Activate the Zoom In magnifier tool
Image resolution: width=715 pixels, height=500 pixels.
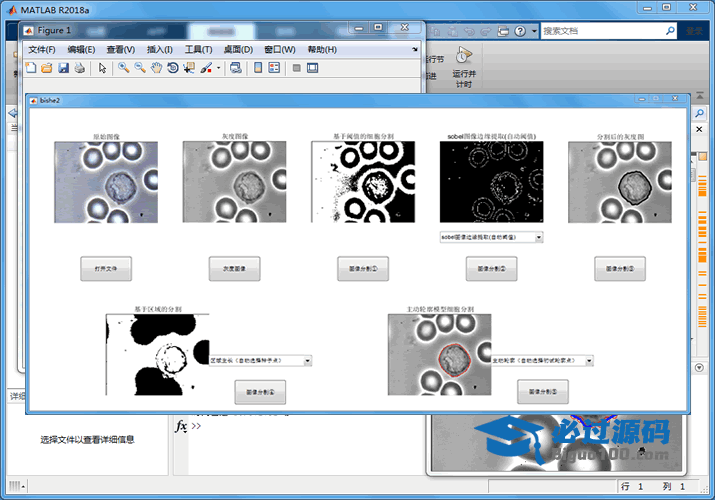[124, 68]
